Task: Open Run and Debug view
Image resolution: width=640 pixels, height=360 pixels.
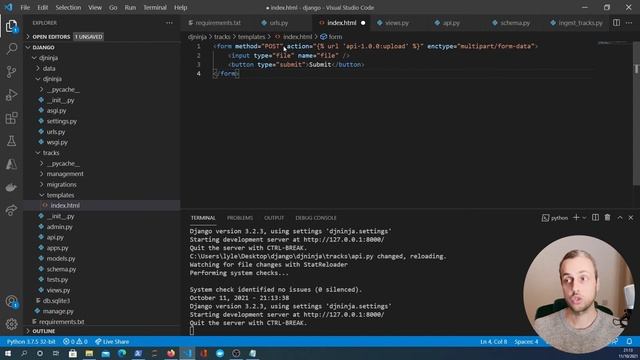Action: pyautogui.click(x=11, y=95)
